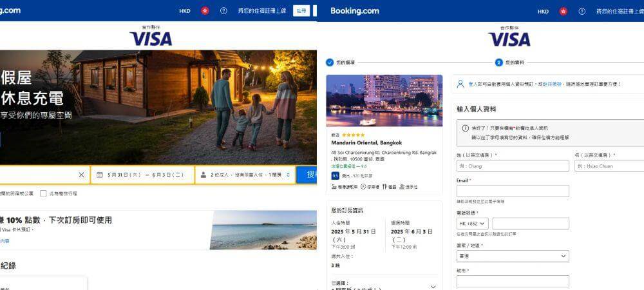Image resolution: width=644 pixels, height=290 pixels.
Task: Click check-out date 2025年6月3日 text
Action: 412,235
